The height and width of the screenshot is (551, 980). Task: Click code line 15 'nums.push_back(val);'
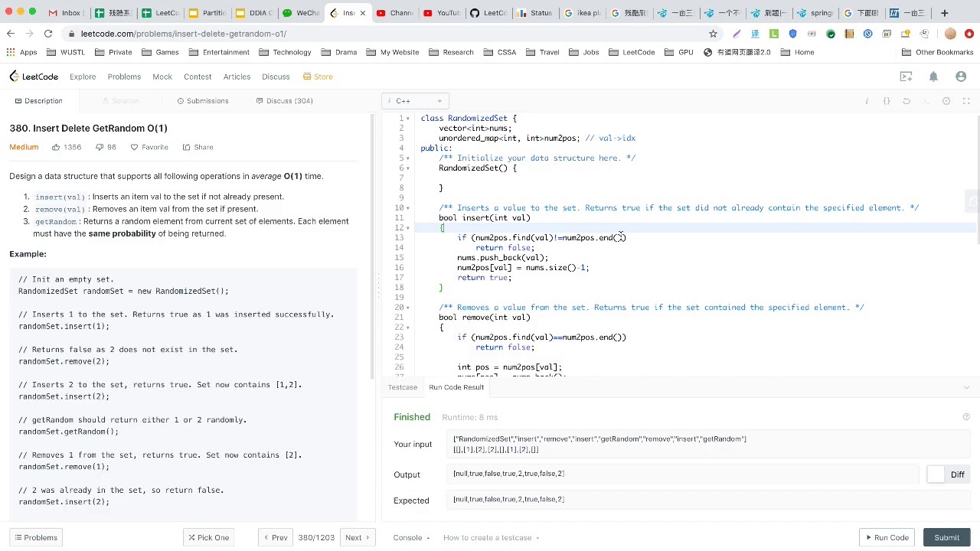(x=502, y=257)
